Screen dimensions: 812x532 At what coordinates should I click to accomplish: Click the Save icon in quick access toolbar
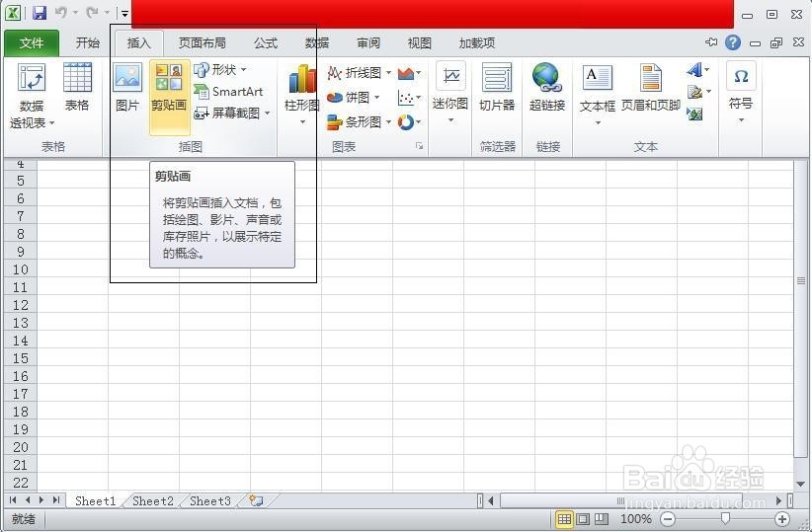point(40,13)
